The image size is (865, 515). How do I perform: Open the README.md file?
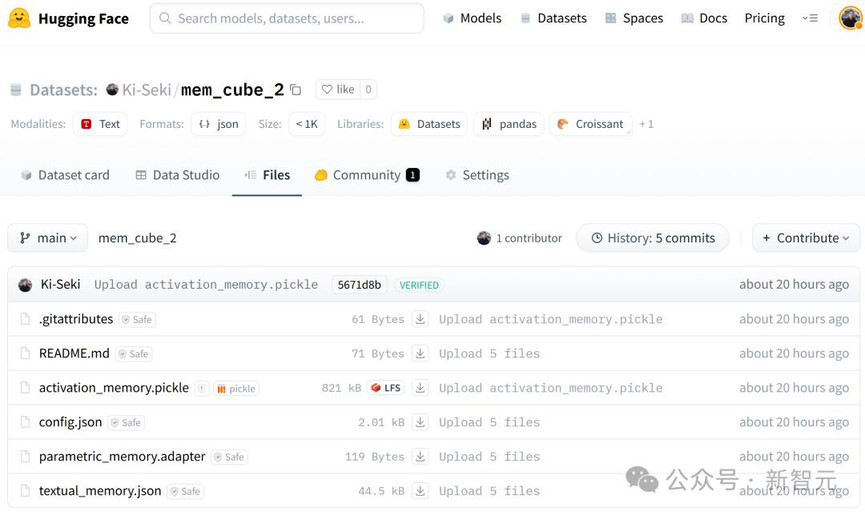point(74,353)
